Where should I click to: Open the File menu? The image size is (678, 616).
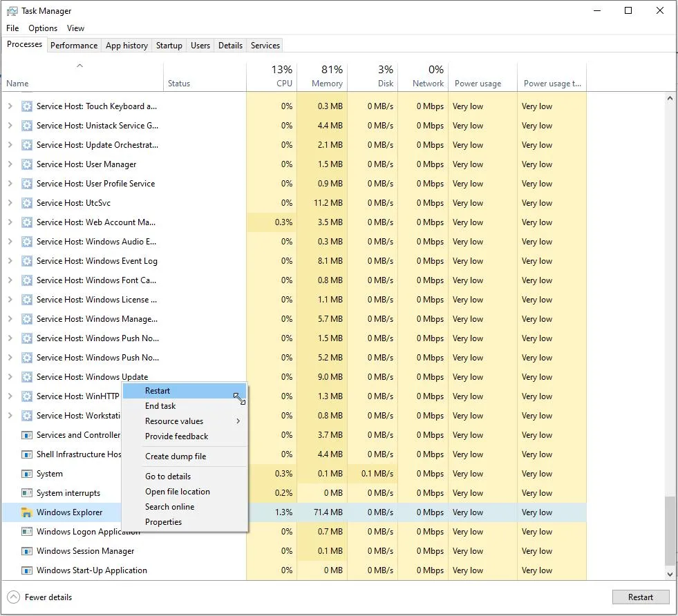12,28
